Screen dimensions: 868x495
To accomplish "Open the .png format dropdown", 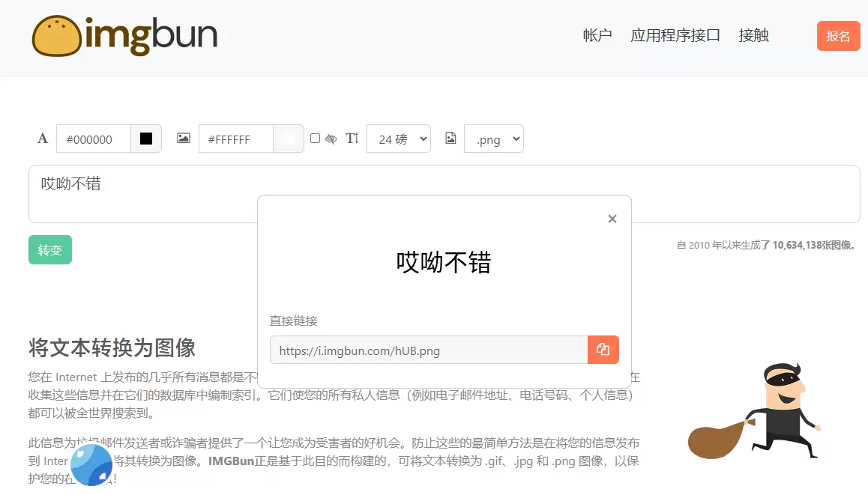I will tap(494, 139).
